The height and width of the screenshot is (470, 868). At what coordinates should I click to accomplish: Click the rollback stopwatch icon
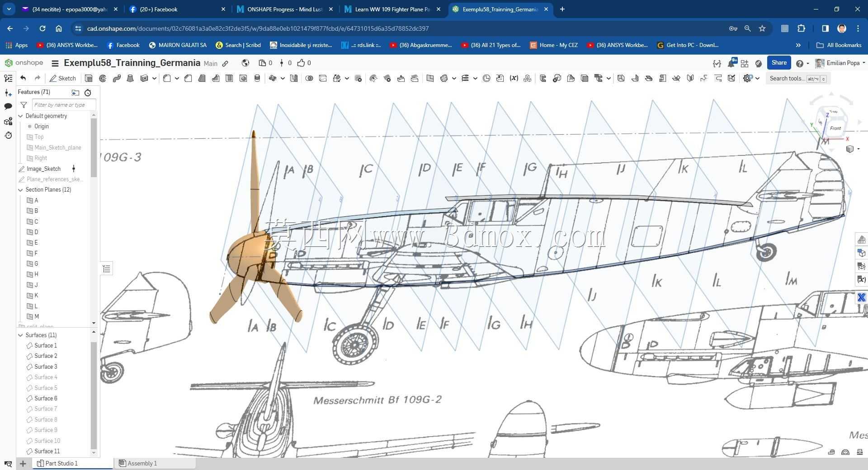[88, 92]
